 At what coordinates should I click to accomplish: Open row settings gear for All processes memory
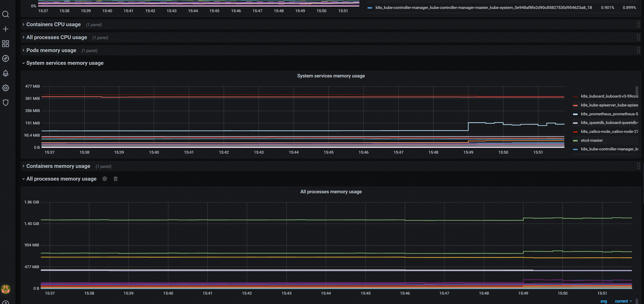pyautogui.click(x=105, y=179)
